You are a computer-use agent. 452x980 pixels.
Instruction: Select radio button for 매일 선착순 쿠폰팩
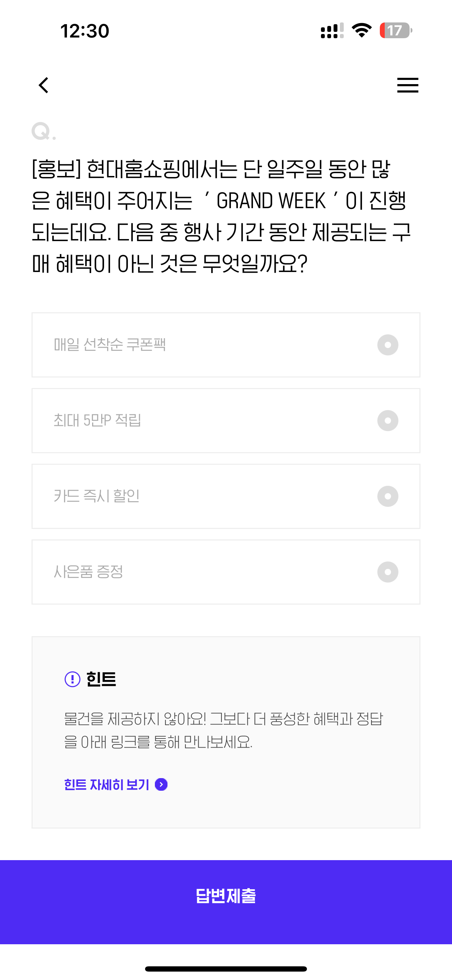click(x=388, y=345)
